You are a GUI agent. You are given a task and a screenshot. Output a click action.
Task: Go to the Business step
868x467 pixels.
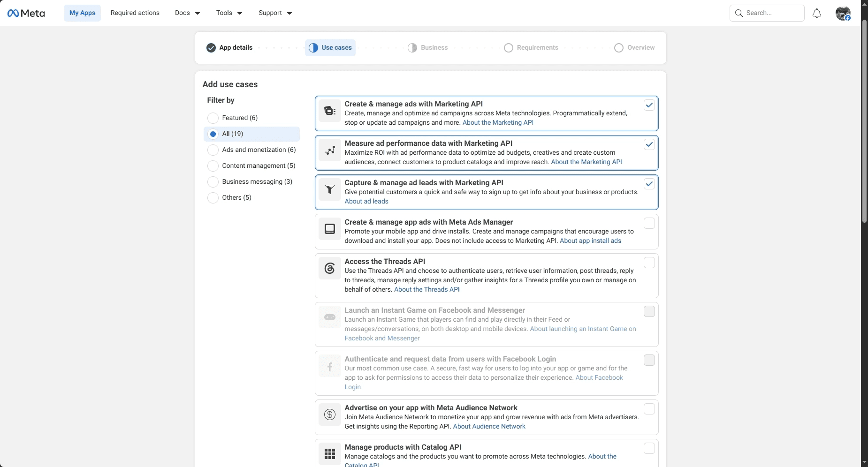tap(428, 48)
